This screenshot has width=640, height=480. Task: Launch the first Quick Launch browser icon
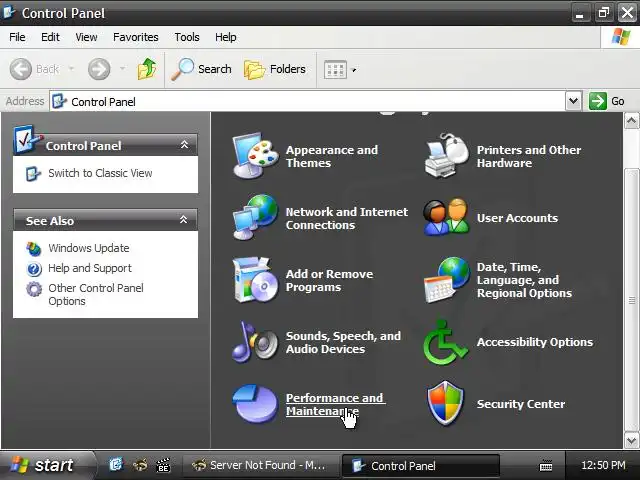(x=116, y=464)
